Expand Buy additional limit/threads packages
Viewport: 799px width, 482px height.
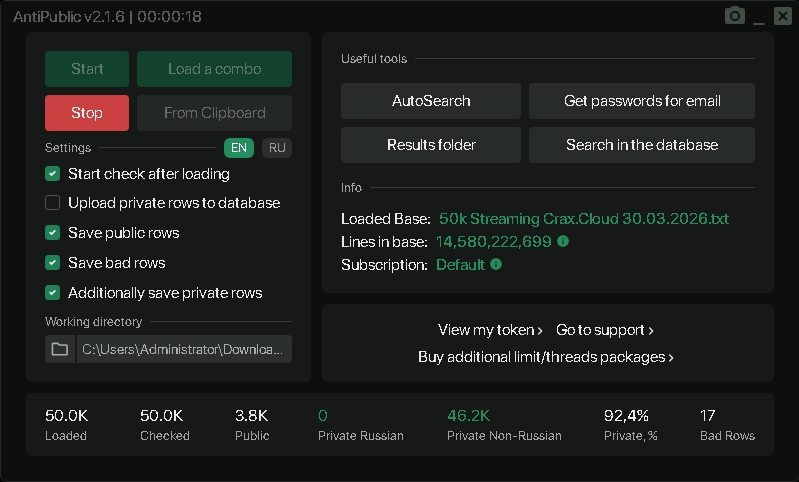[546, 357]
